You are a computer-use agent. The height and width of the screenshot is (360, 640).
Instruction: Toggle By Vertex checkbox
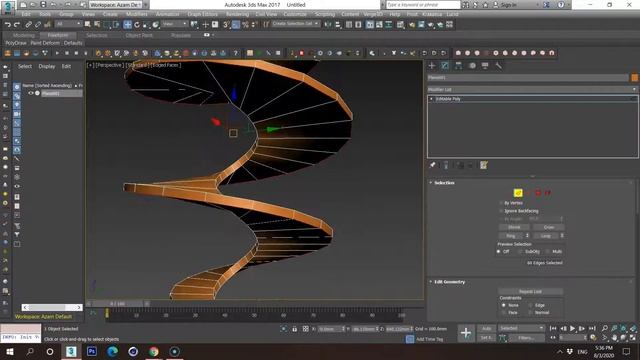pos(502,203)
